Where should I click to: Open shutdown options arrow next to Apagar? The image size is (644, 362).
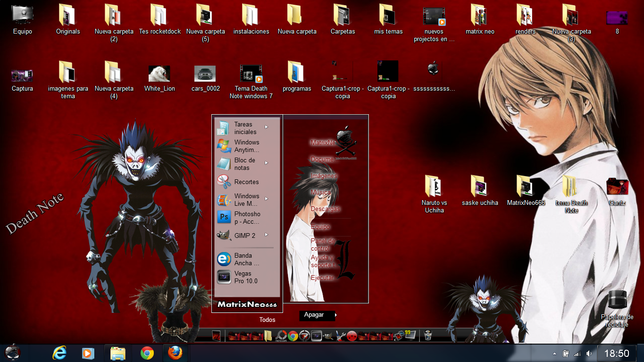coord(335,315)
